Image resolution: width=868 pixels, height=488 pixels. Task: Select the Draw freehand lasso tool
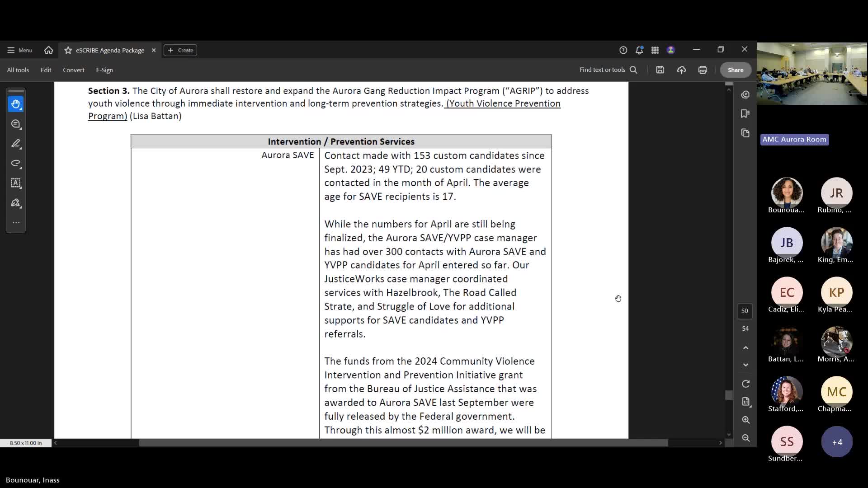[x=16, y=163]
